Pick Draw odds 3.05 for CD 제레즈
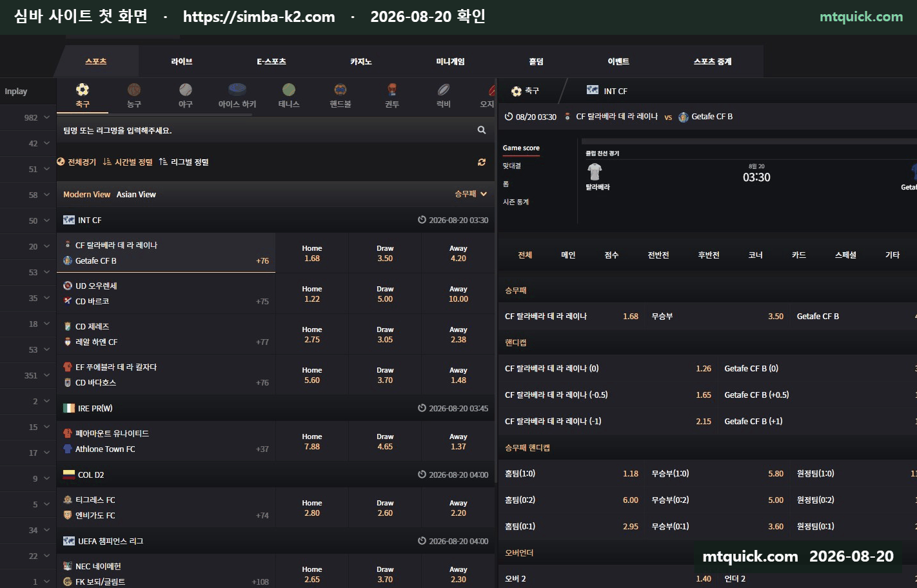 (385, 335)
